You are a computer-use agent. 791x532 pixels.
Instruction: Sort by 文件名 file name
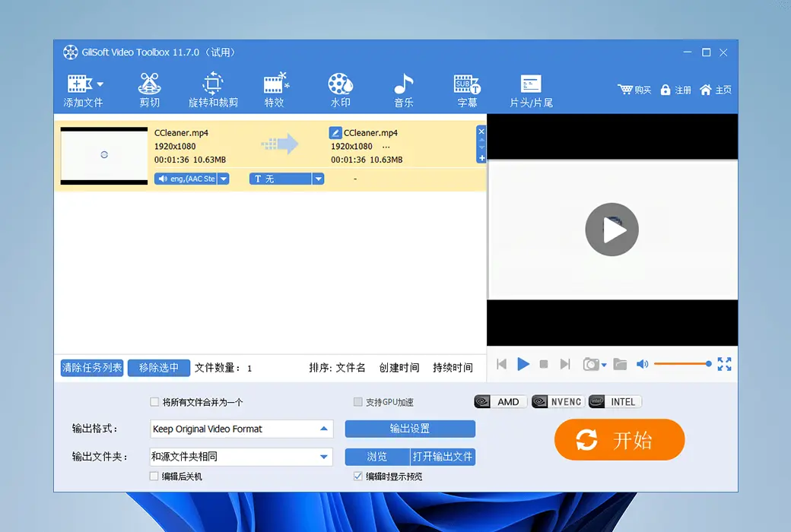351,368
